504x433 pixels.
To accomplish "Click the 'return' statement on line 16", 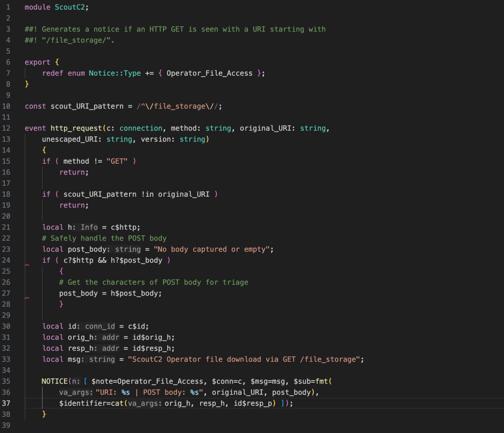I will [74, 172].
